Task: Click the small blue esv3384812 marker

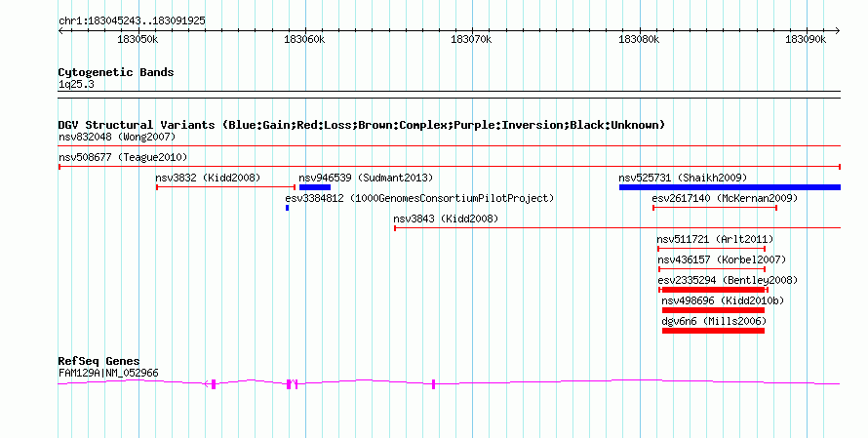Action: coord(288,208)
